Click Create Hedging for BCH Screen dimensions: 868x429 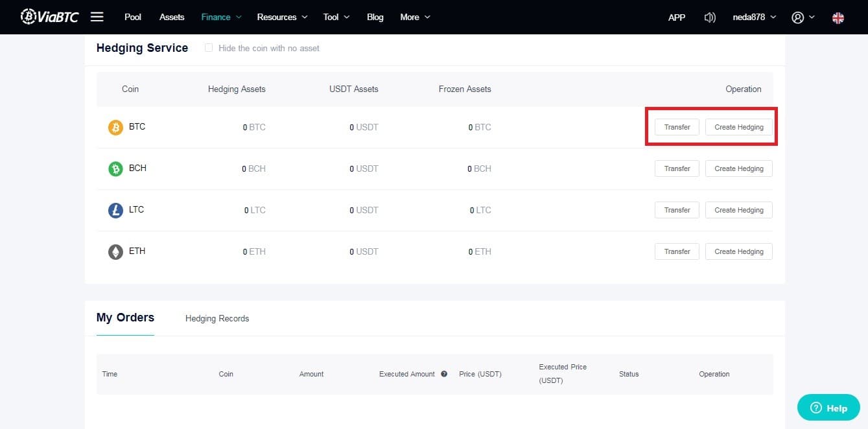pyautogui.click(x=739, y=168)
